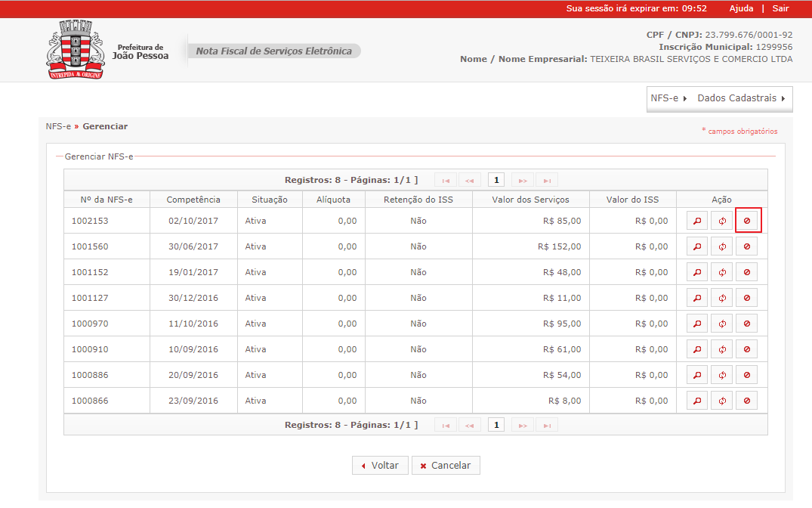Viewport: 812px width, 508px height.
Task: Expand the NFS-e menu
Action: click(668, 98)
